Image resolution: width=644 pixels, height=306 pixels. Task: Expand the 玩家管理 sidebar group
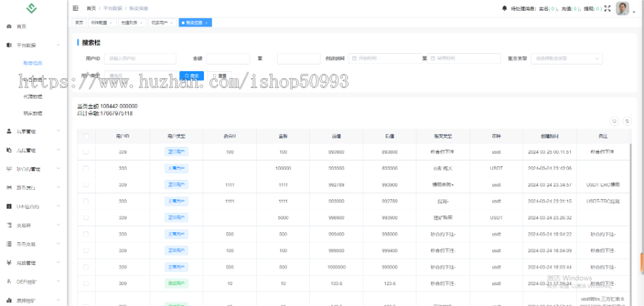[59, 131]
